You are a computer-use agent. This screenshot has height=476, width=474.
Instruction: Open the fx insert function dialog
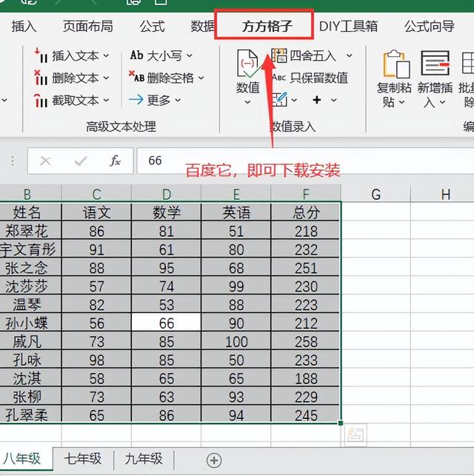pyautogui.click(x=115, y=161)
